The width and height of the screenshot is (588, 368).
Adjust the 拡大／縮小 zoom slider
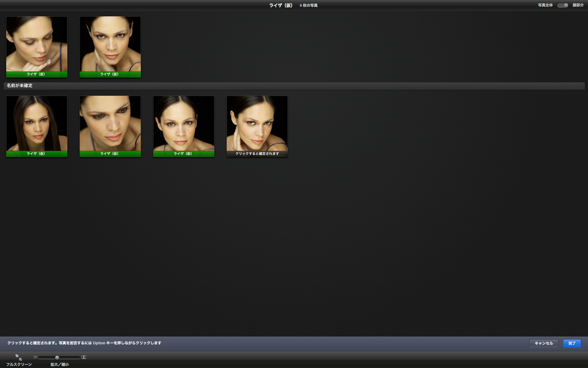click(x=57, y=357)
